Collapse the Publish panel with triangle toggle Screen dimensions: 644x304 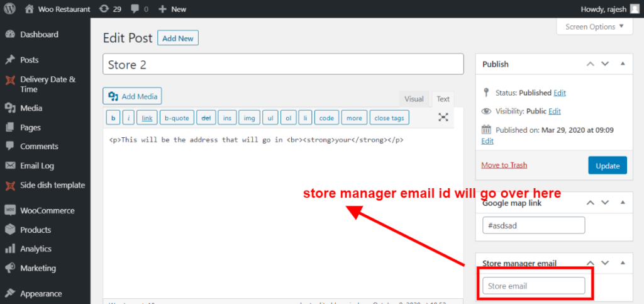pyautogui.click(x=623, y=64)
